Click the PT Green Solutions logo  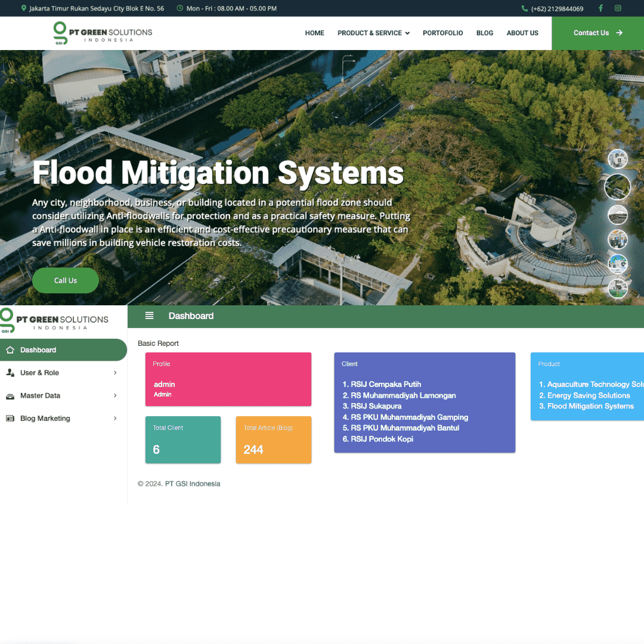click(101, 33)
